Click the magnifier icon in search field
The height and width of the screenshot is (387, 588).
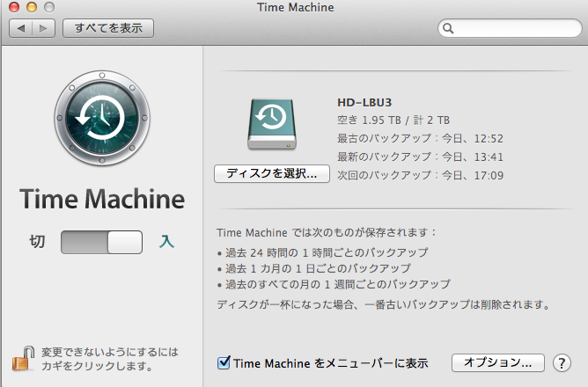point(448,28)
